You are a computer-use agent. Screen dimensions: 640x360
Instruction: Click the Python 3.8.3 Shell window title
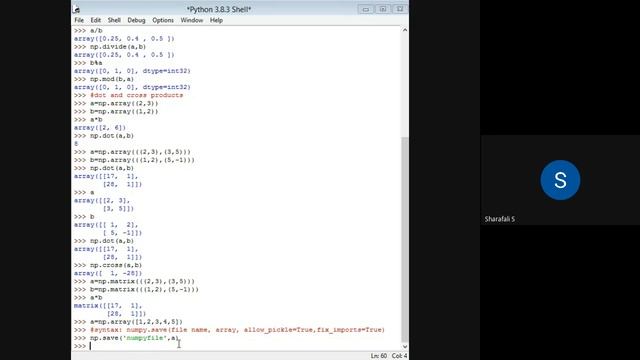(219, 9)
